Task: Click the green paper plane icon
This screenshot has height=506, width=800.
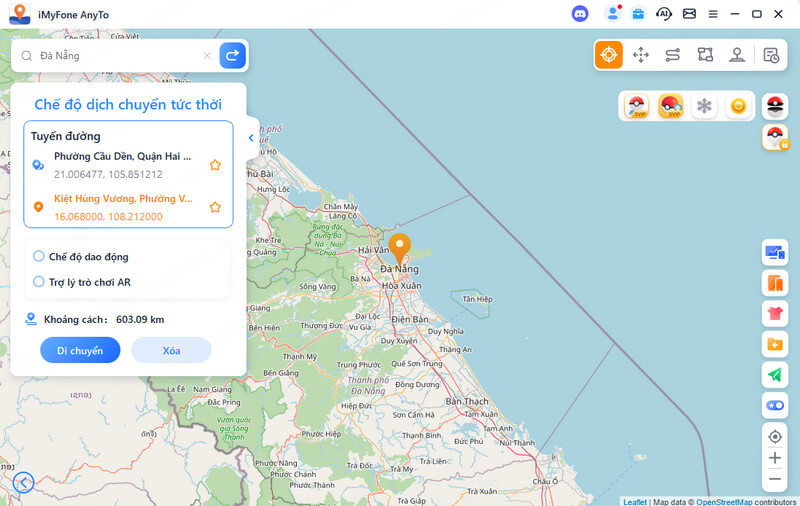Action: pyautogui.click(x=774, y=374)
